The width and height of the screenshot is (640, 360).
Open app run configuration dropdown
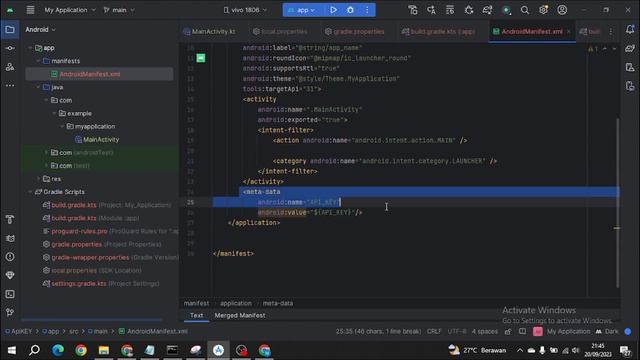(x=302, y=10)
